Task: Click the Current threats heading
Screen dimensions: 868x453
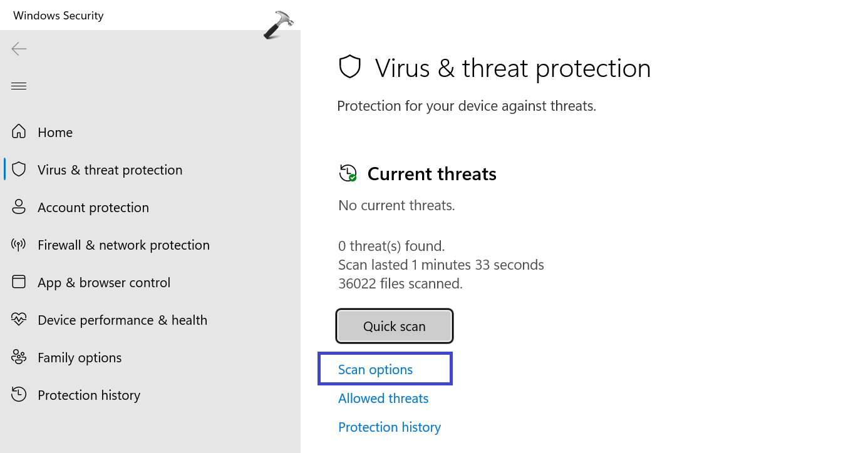Action: coord(431,174)
